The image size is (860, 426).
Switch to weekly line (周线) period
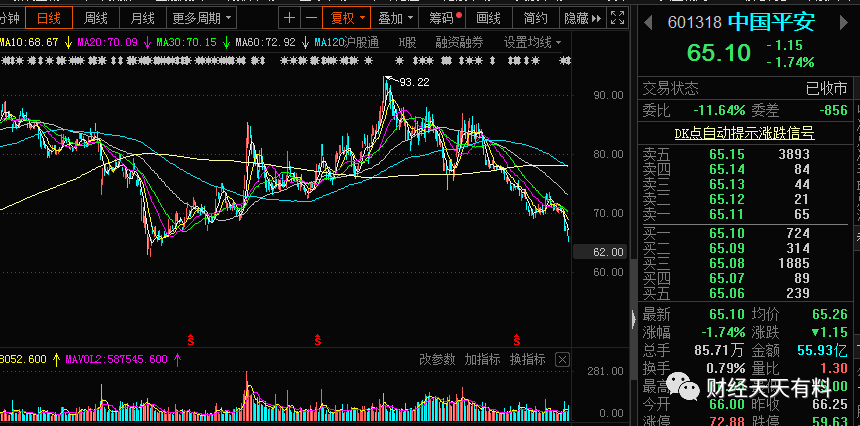point(95,18)
